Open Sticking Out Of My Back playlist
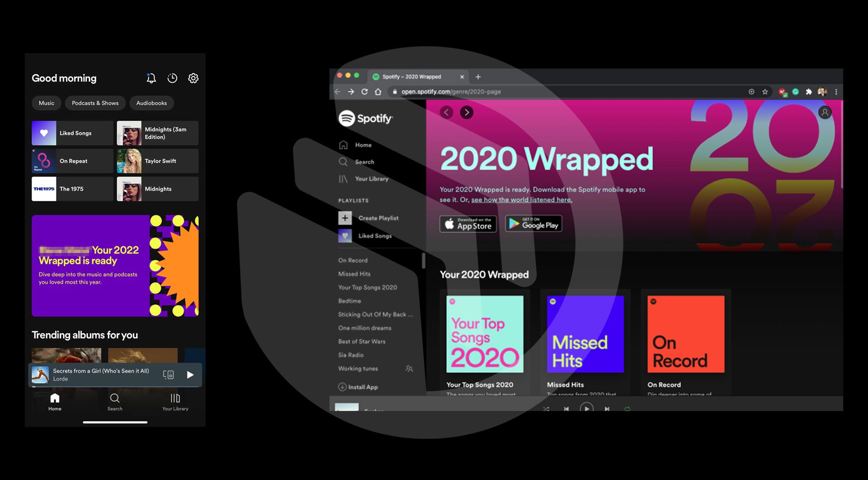868x480 pixels. tap(375, 315)
